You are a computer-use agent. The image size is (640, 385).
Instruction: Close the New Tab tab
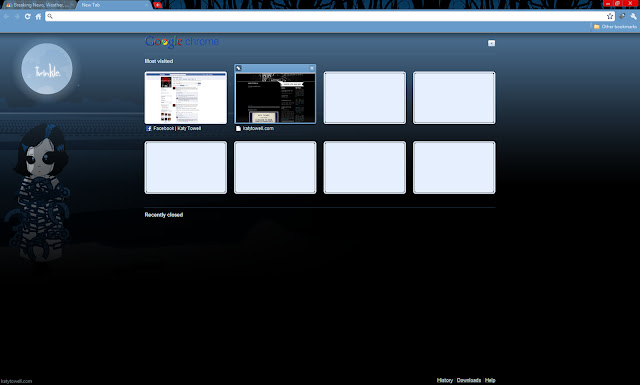pyautogui.click(x=147, y=5)
